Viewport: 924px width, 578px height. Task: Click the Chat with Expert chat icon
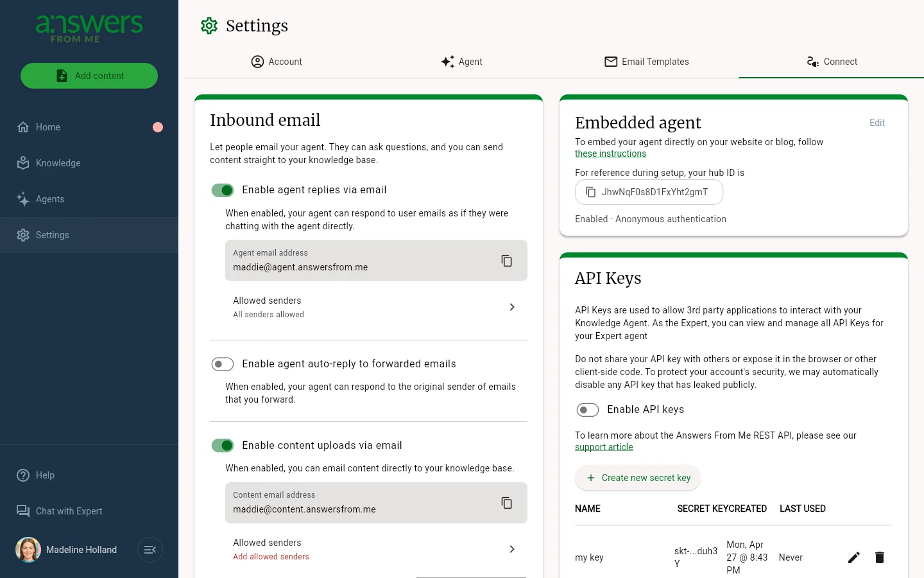click(x=23, y=511)
